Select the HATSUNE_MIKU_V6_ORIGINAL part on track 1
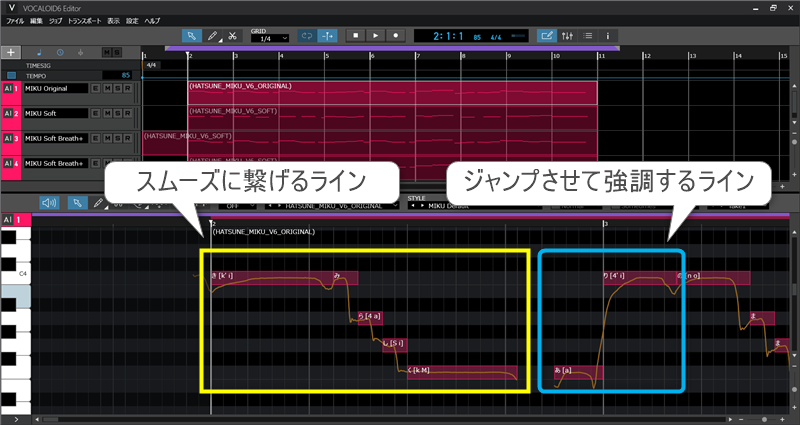The width and height of the screenshot is (800, 425). tap(392, 93)
